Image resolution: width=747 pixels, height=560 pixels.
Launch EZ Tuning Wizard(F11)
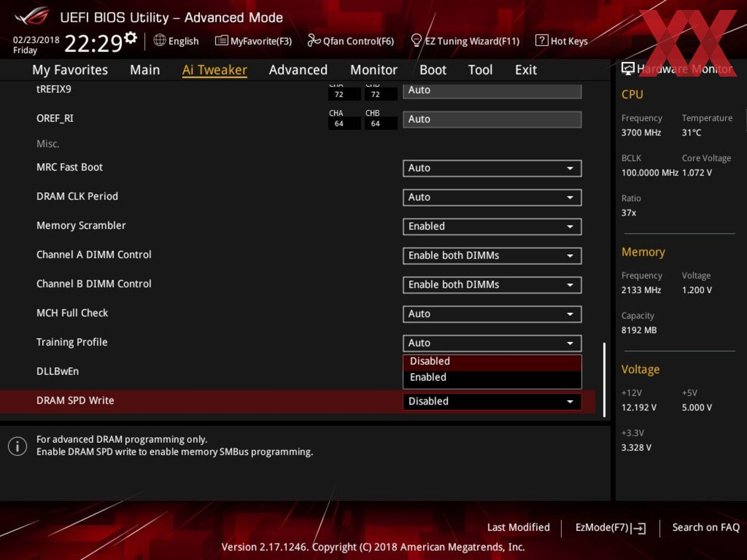point(465,41)
